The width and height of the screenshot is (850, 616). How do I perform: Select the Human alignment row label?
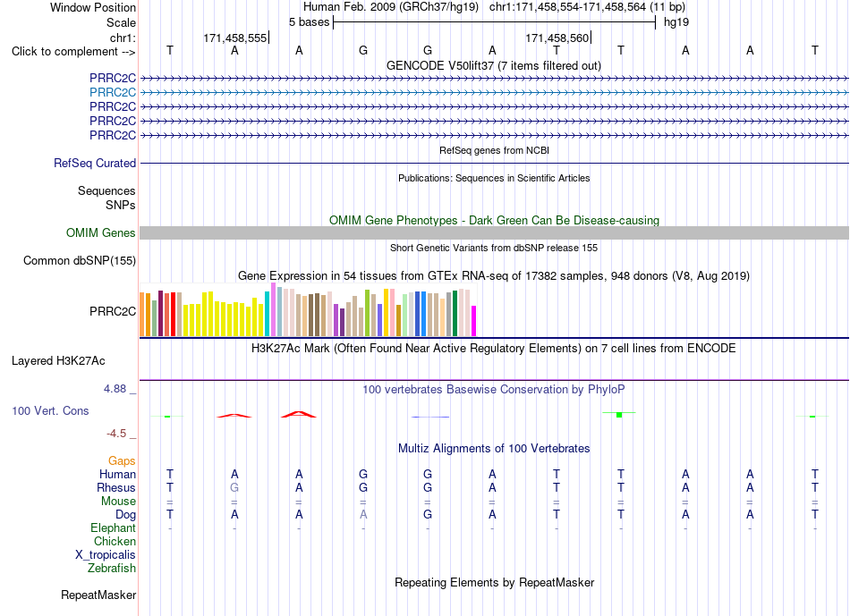117,474
